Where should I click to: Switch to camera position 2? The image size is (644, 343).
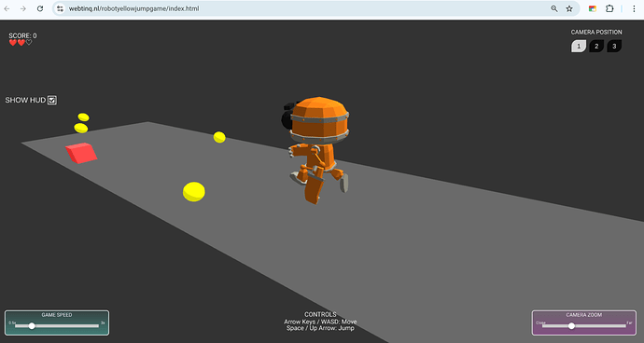point(596,46)
